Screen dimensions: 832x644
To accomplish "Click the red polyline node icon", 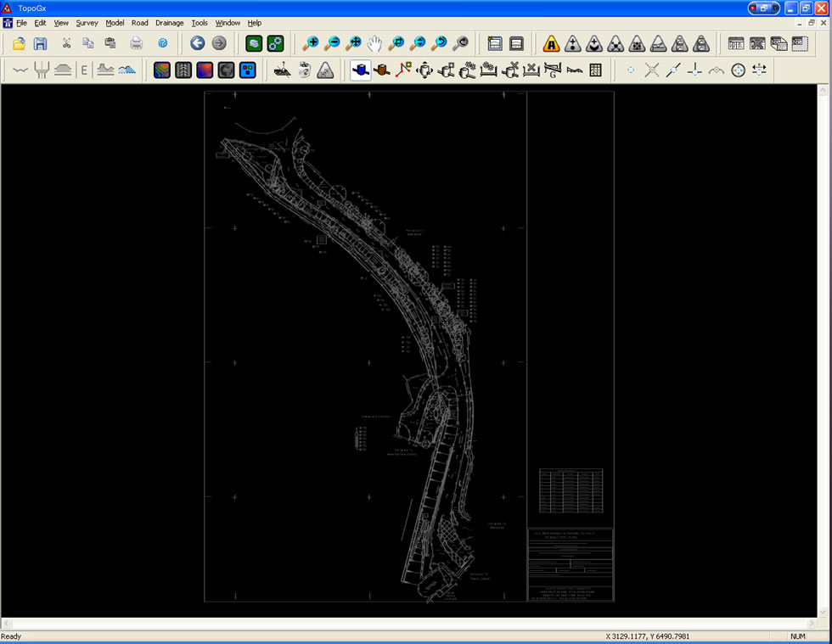I will 403,70.
